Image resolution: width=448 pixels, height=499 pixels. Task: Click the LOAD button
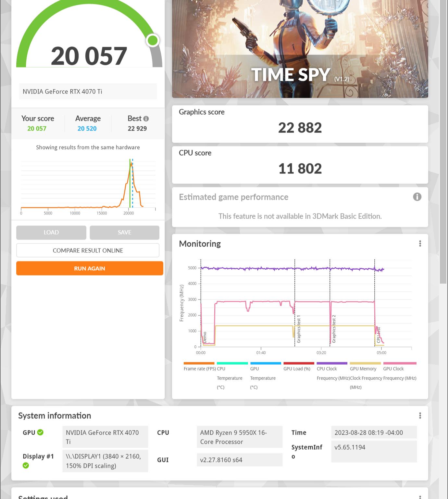51,233
